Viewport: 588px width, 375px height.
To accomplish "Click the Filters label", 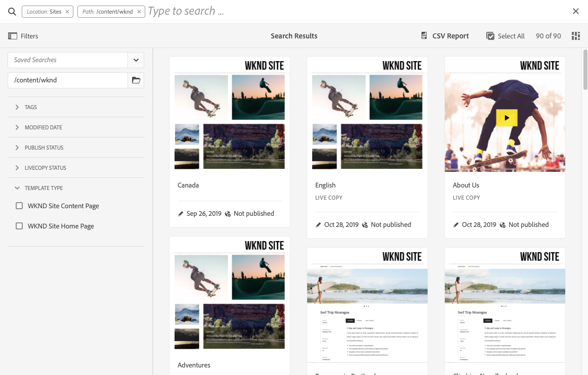I will 29,36.
